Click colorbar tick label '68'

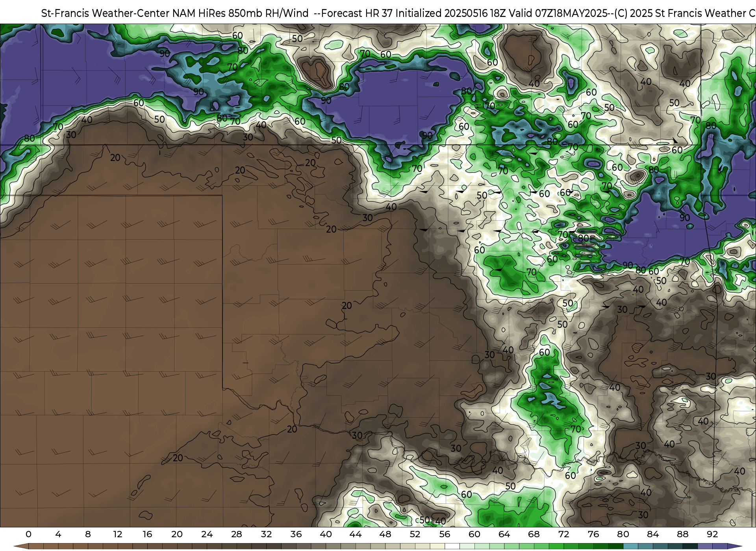click(x=534, y=534)
